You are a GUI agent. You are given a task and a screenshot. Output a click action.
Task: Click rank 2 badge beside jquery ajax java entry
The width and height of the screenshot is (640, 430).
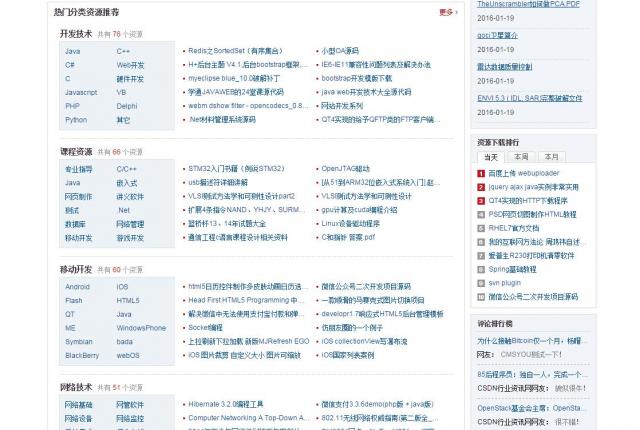point(481,187)
